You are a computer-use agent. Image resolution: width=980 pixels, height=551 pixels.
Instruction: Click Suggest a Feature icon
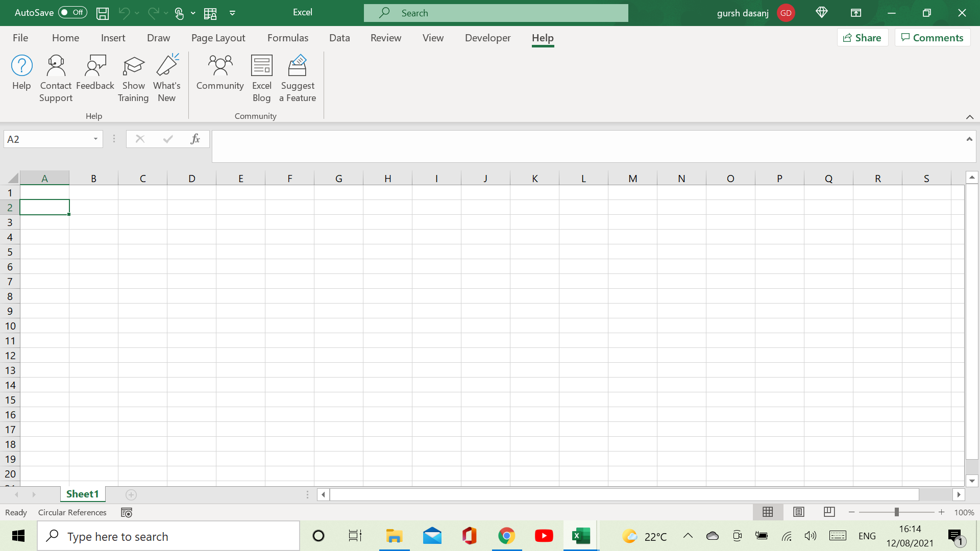point(298,66)
